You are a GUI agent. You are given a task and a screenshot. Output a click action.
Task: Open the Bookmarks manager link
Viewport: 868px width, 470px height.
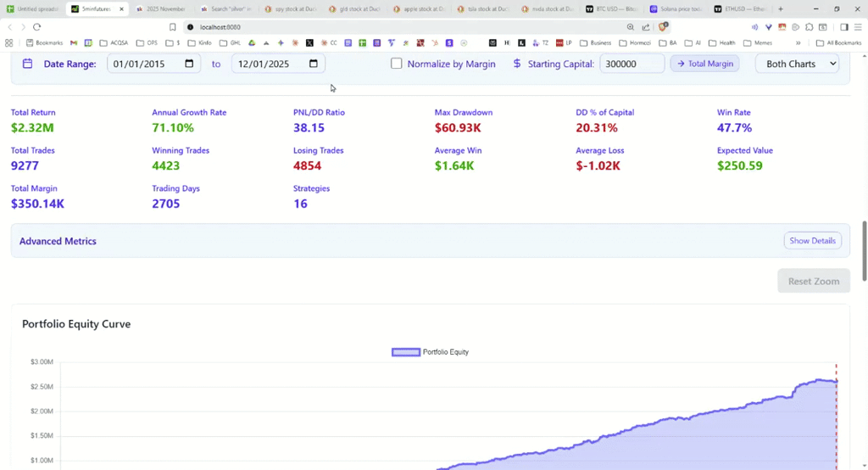tap(44, 42)
